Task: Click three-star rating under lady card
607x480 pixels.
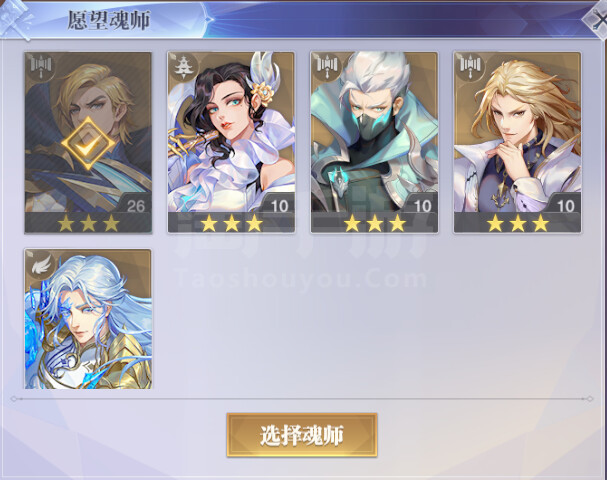Action: click(231, 223)
